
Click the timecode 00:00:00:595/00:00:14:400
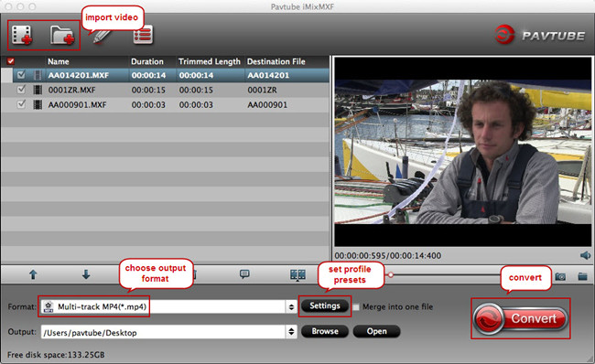point(388,255)
